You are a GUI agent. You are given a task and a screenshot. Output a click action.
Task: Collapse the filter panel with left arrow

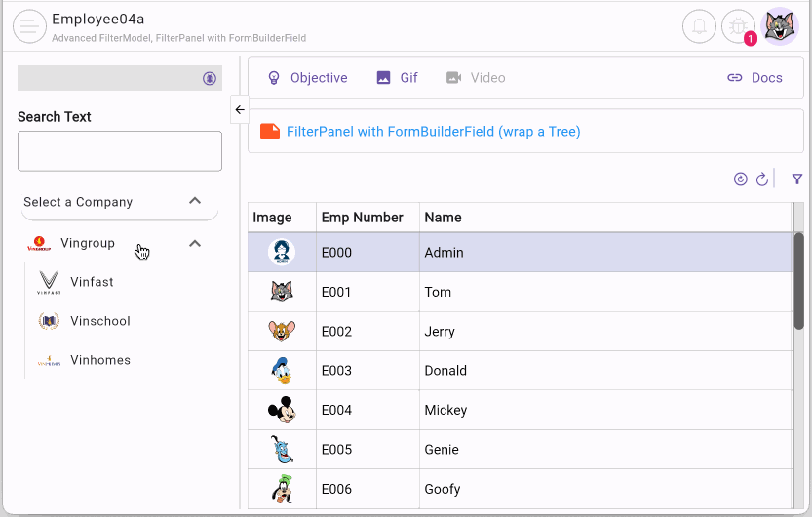[240, 109]
